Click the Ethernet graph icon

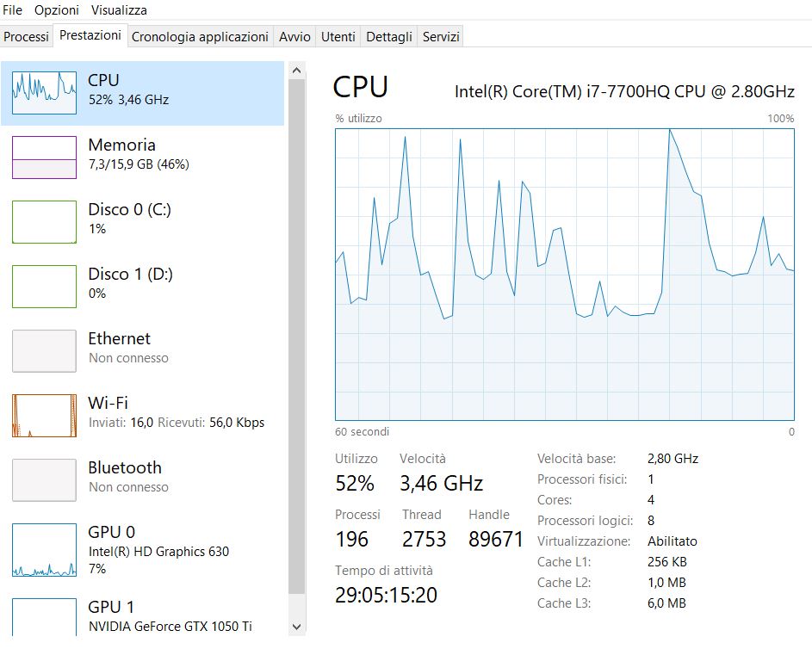44,351
